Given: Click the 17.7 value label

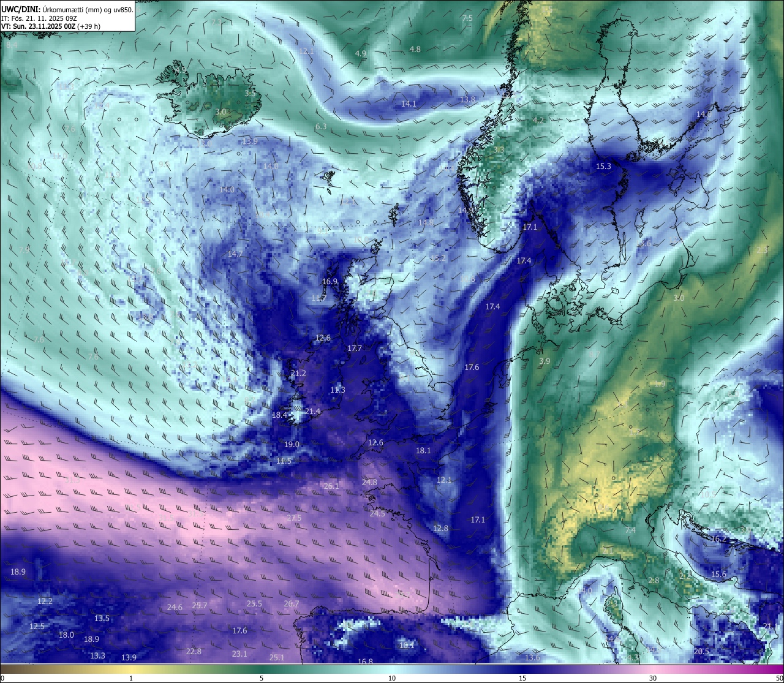Looking at the screenshot, I should (x=355, y=348).
